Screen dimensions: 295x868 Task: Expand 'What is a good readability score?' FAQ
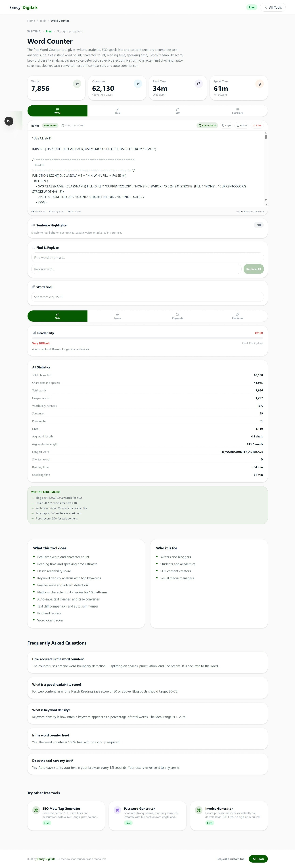point(147,688)
